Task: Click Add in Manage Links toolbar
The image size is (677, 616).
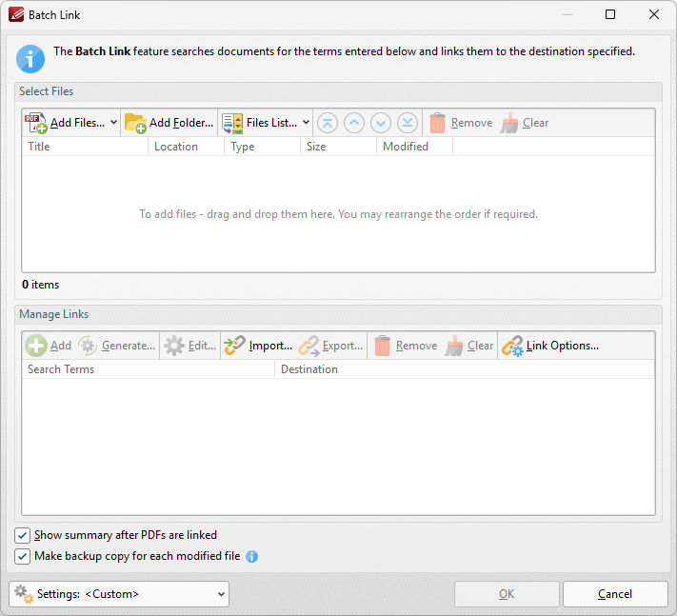Action: click(49, 346)
